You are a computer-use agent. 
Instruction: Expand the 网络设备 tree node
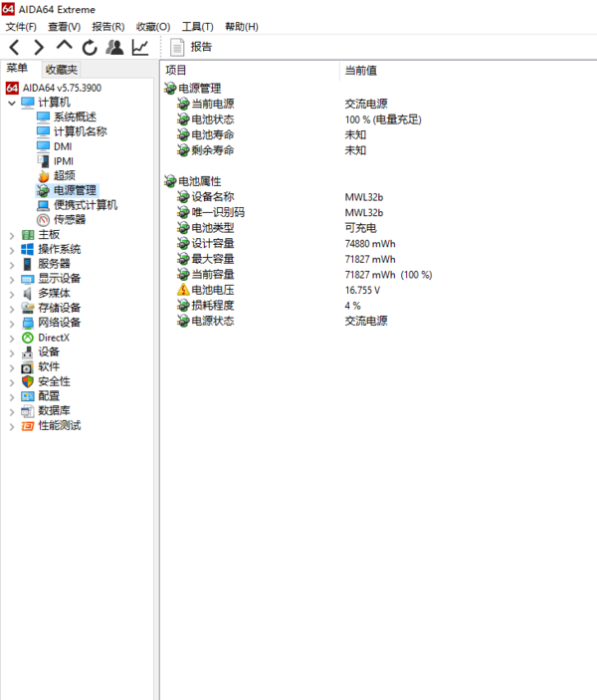(12, 324)
